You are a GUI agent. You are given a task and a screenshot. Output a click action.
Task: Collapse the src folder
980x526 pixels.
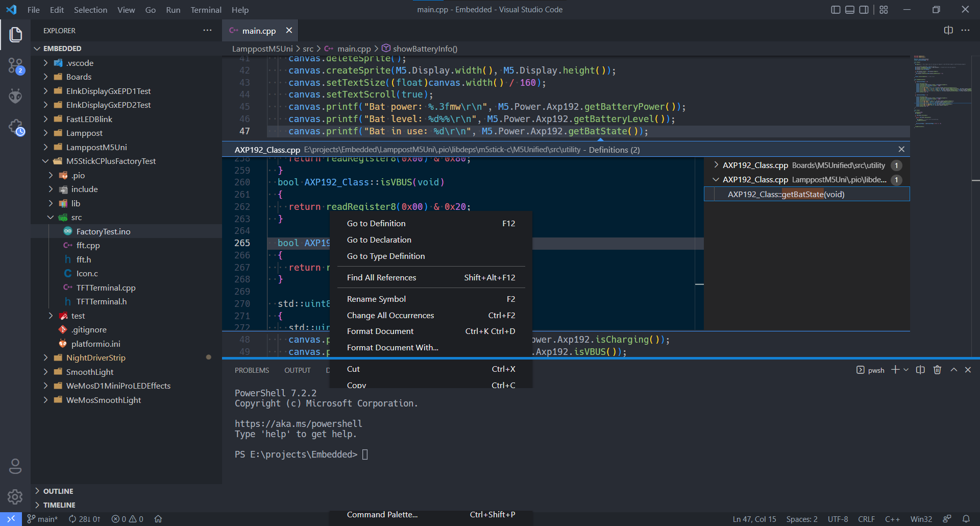point(51,217)
